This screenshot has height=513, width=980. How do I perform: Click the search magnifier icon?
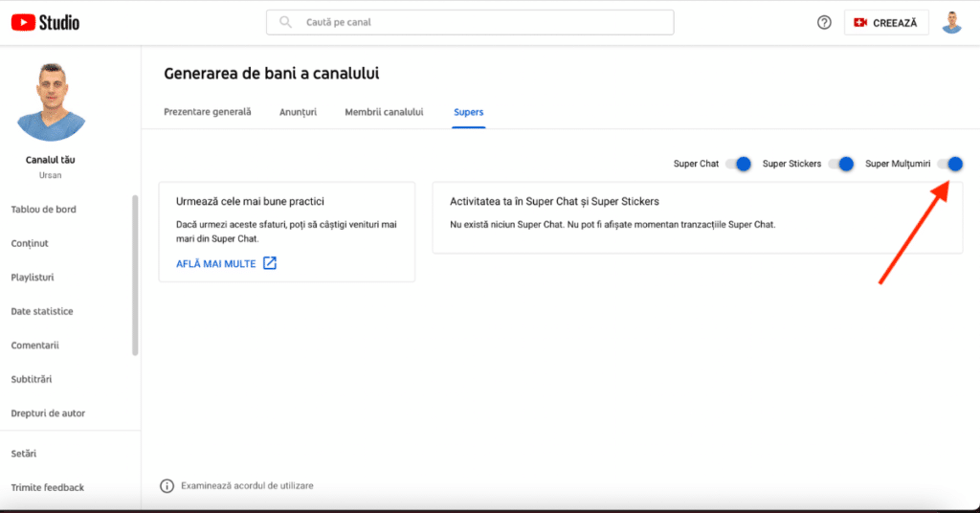285,22
